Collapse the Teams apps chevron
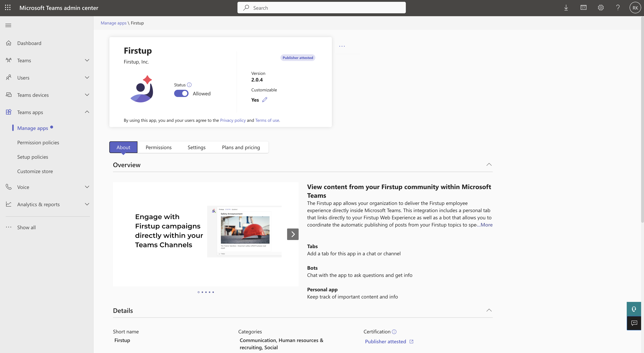 (87, 112)
